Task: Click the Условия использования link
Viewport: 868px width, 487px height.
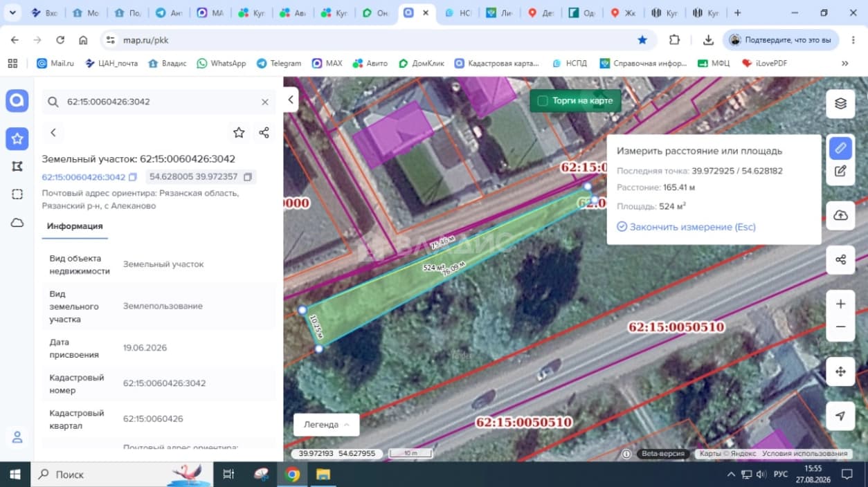Action: [x=804, y=454]
